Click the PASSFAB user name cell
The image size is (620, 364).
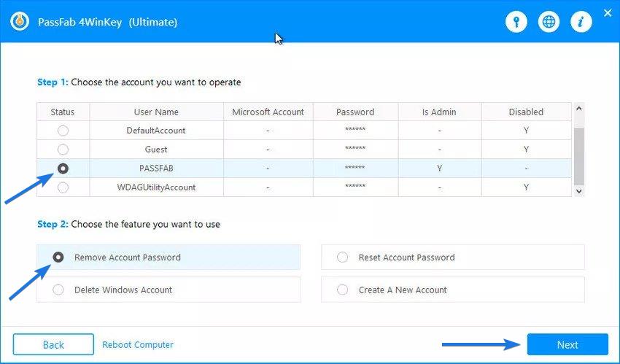pyautogui.click(x=156, y=169)
